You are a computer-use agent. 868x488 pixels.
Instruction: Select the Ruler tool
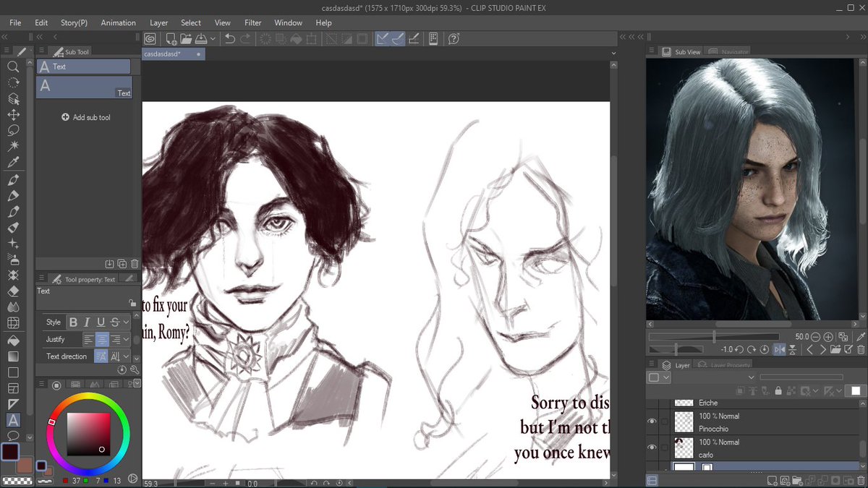click(12, 404)
